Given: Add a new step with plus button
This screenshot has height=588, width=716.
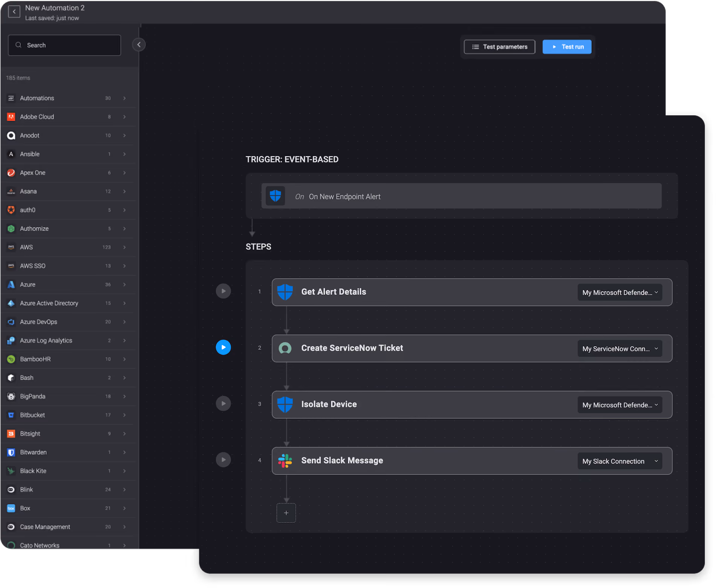Looking at the screenshot, I should [x=286, y=513].
